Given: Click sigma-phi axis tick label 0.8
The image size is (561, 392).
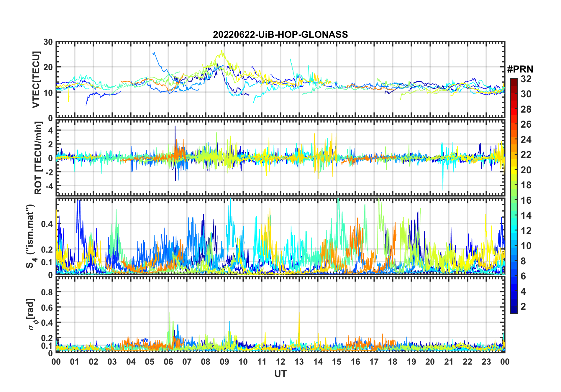Looking at the screenshot, I should click(47, 292).
